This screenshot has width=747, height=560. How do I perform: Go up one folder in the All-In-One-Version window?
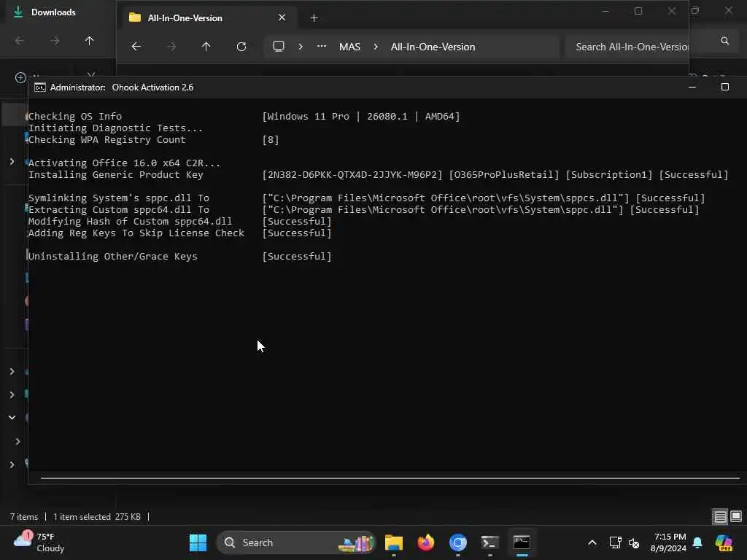206,47
